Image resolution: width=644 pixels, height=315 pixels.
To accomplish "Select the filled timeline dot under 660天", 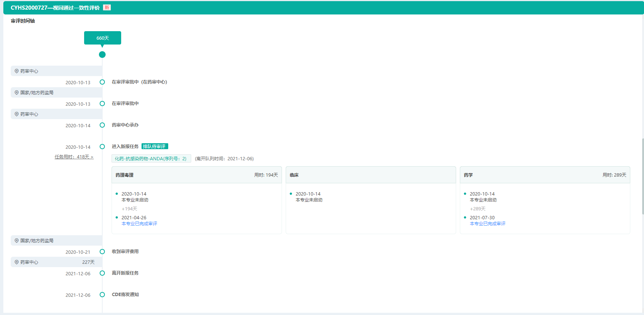I will (x=102, y=55).
